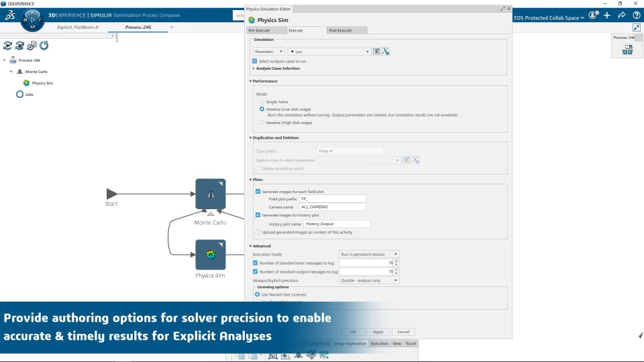The width and height of the screenshot is (644, 362).
Task: Collapse the Duplication and Deletion section
Action: pyautogui.click(x=250, y=137)
